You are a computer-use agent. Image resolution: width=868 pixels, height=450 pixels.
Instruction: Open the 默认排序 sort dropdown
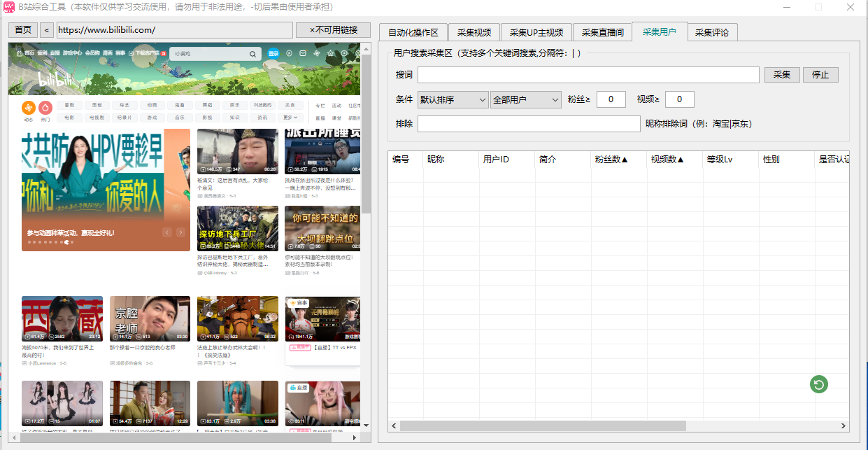point(453,99)
